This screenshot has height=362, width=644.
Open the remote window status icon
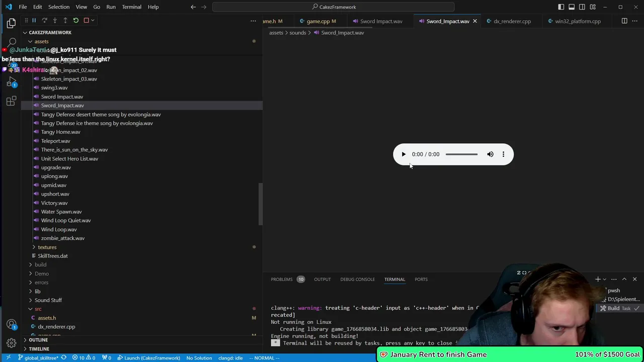click(8, 358)
